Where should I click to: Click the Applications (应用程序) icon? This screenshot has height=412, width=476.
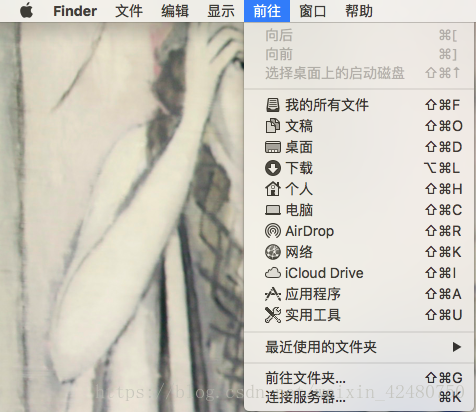pos(273,294)
